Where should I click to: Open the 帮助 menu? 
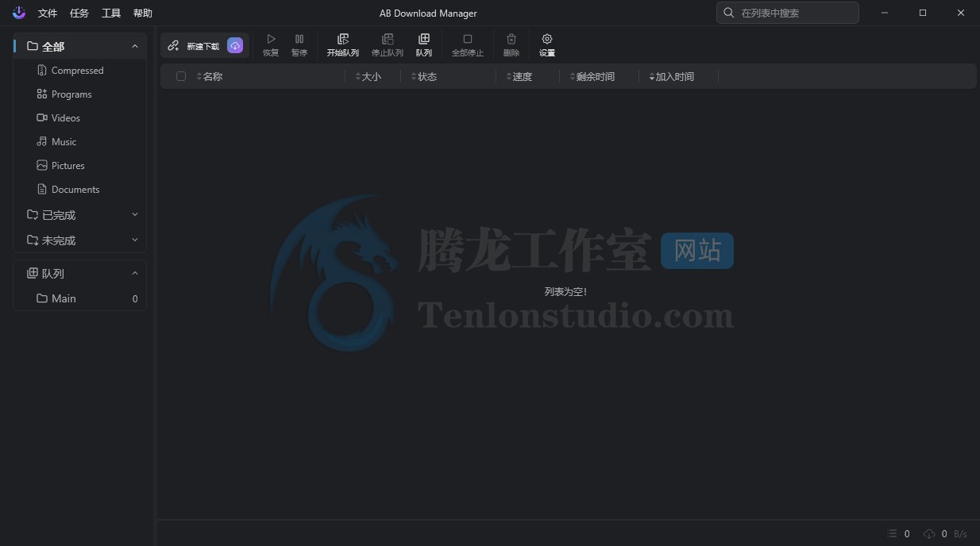point(143,13)
